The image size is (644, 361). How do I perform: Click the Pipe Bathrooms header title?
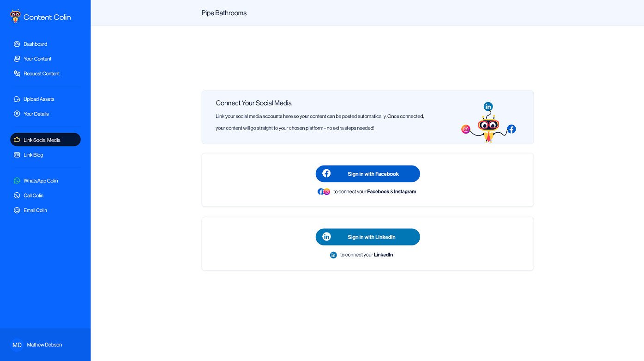tap(224, 13)
